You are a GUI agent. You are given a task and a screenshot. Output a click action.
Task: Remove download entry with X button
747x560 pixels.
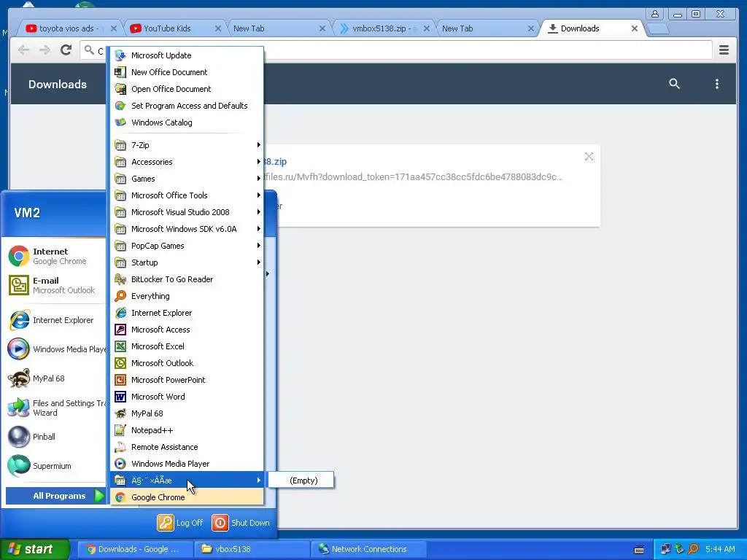point(589,157)
